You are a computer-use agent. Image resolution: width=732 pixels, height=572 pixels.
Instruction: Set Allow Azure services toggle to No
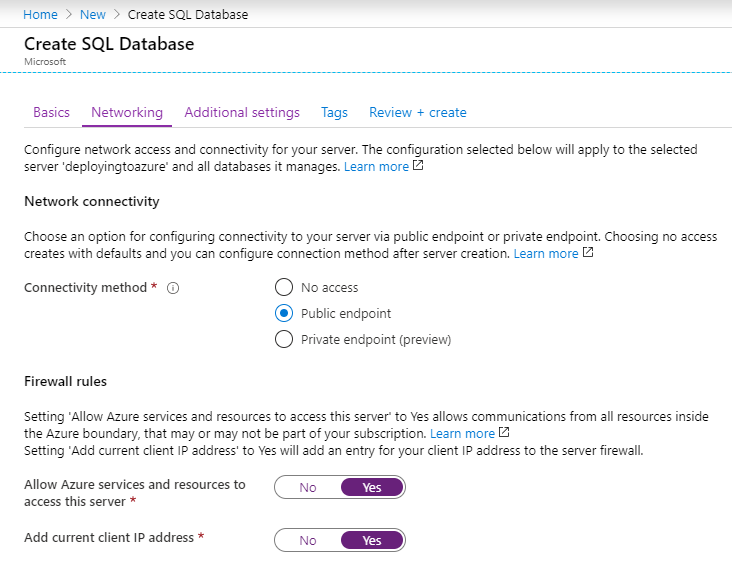[x=308, y=488]
